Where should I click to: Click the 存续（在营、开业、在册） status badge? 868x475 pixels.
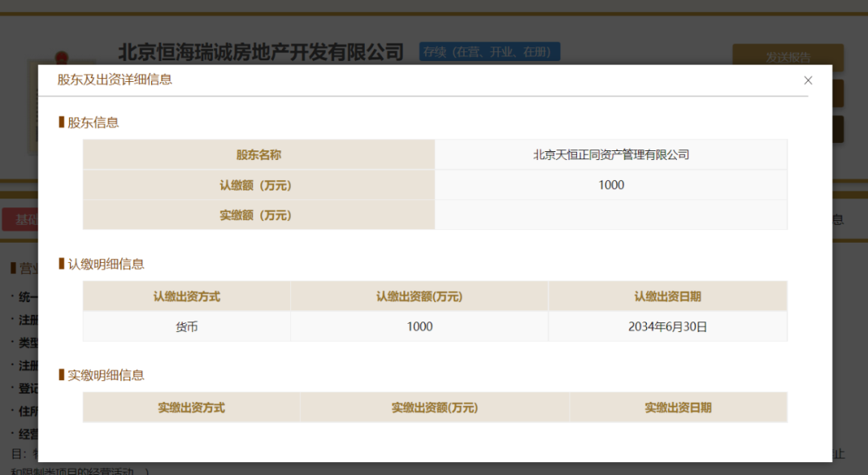[489, 51]
